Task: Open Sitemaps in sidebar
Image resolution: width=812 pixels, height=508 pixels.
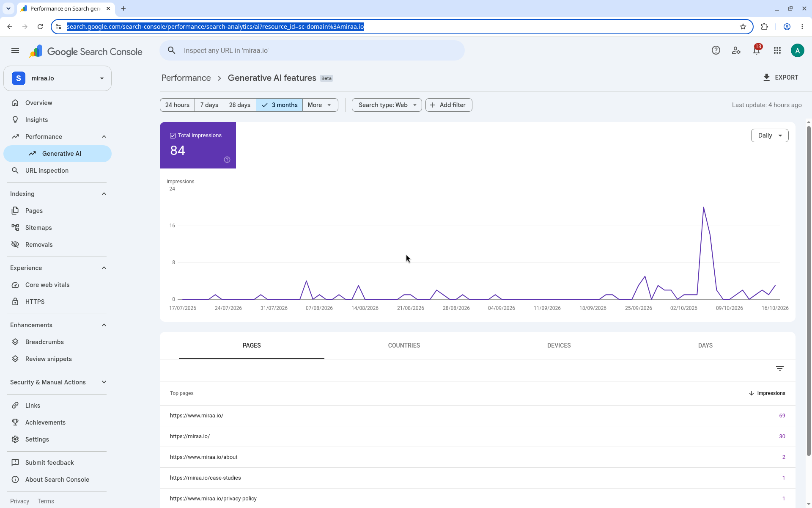Action: (x=58, y=228)
